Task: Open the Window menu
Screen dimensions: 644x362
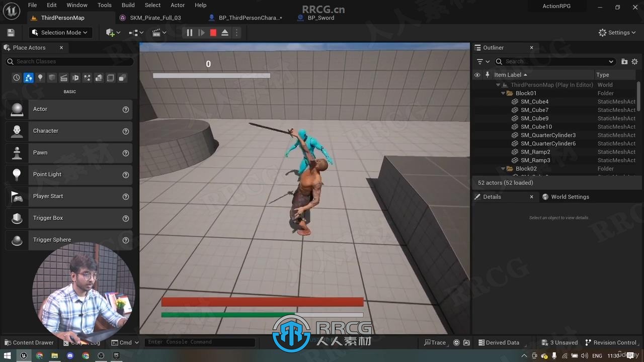Action: pos(77,5)
